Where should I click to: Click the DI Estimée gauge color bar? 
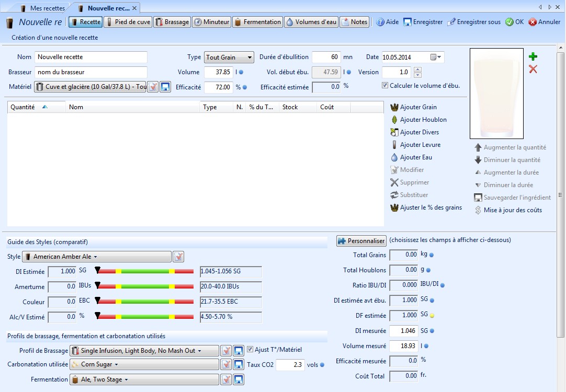[x=145, y=271]
